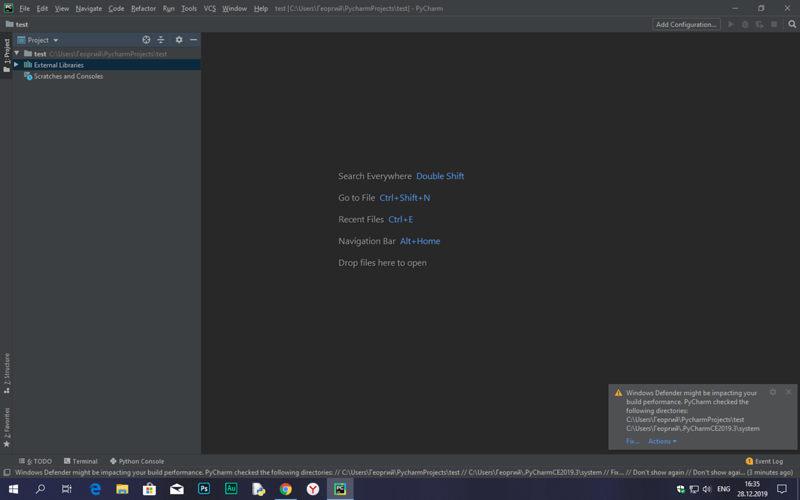Hide the Project panel with minus icon
800x500 pixels.
(193, 40)
